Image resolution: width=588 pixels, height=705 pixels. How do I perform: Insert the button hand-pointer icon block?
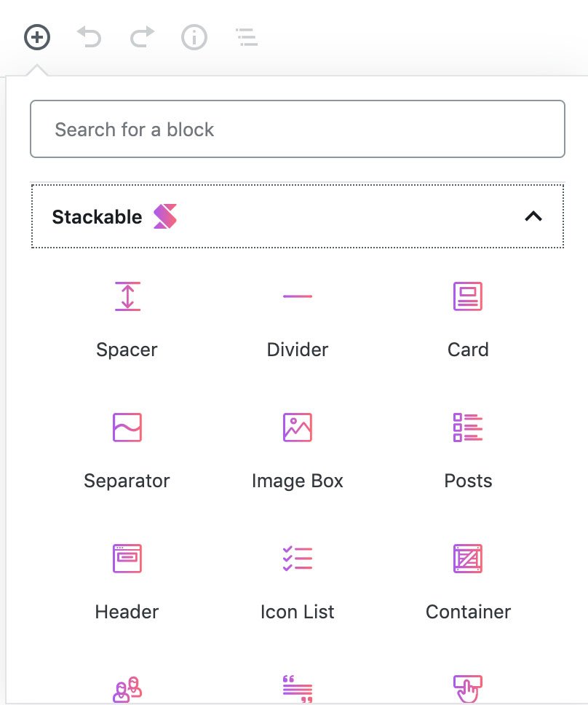pos(468,689)
